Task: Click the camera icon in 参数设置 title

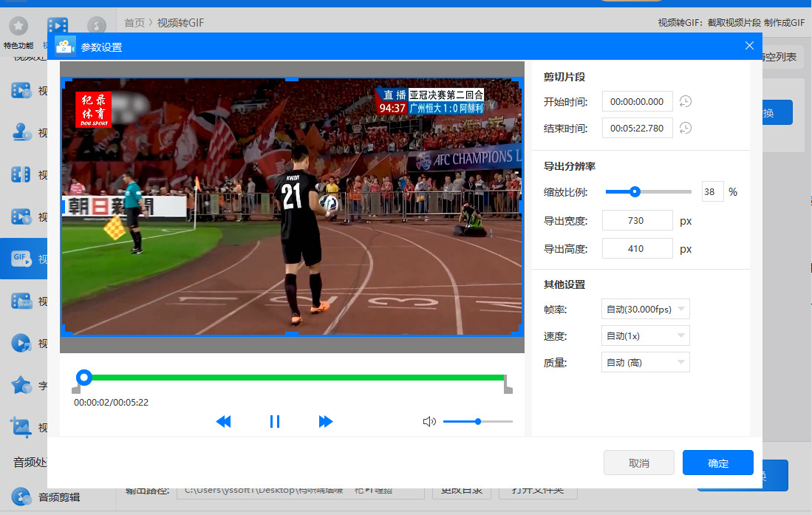Action: [x=65, y=47]
